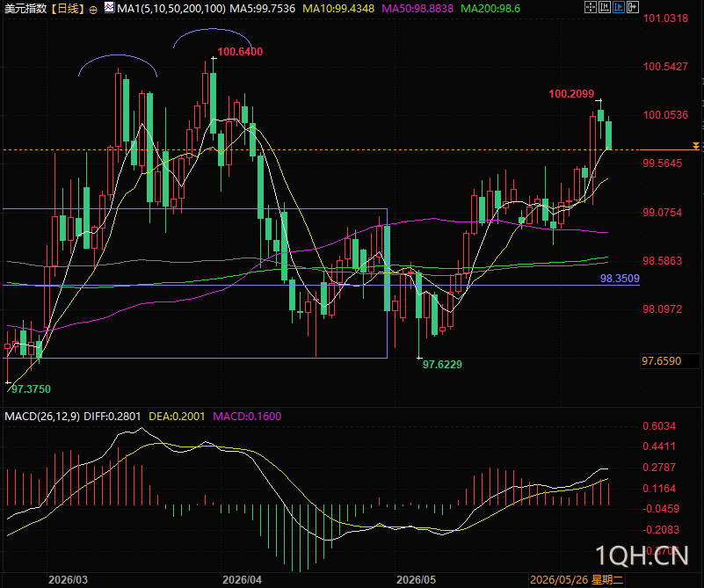
Task: Click the 2026/03 time axis label
Action: coord(68,579)
